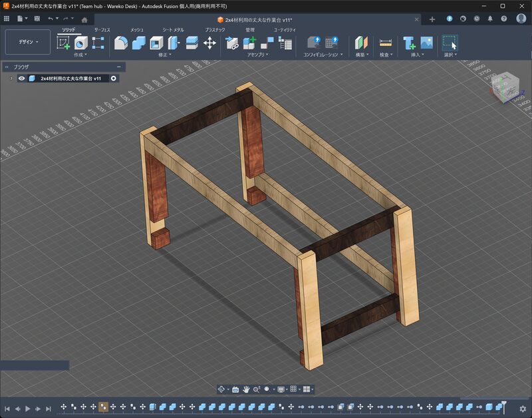Expand the root component tree node

pos(11,79)
